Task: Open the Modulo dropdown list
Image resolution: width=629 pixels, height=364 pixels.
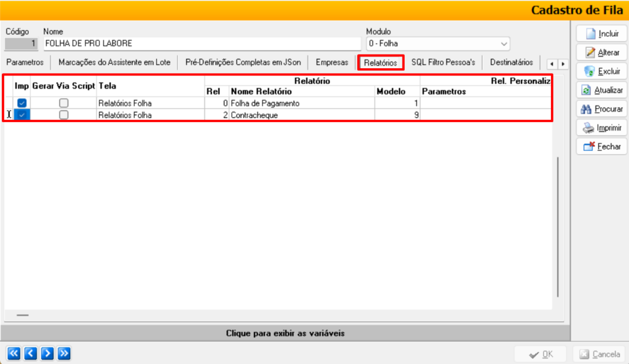Action: [x=504, y=44]
